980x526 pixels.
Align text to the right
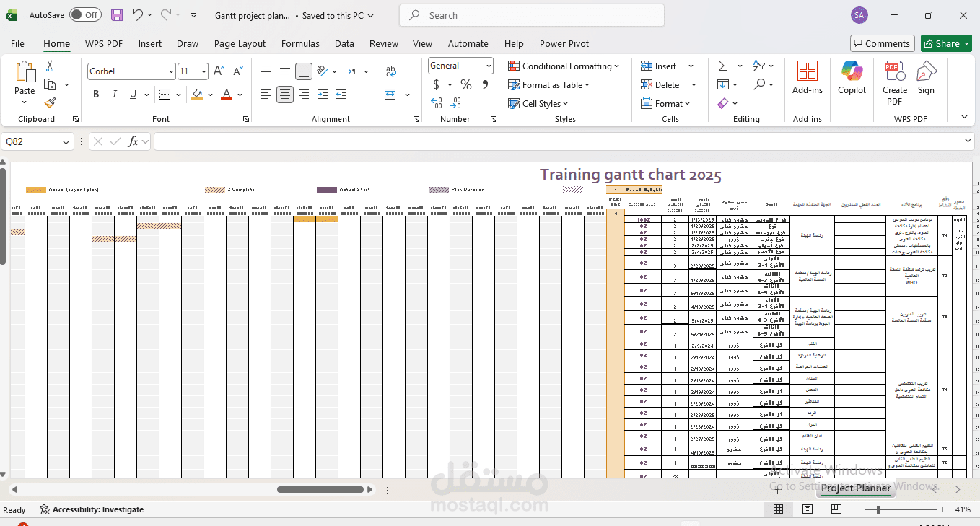[x=304, y=94]
